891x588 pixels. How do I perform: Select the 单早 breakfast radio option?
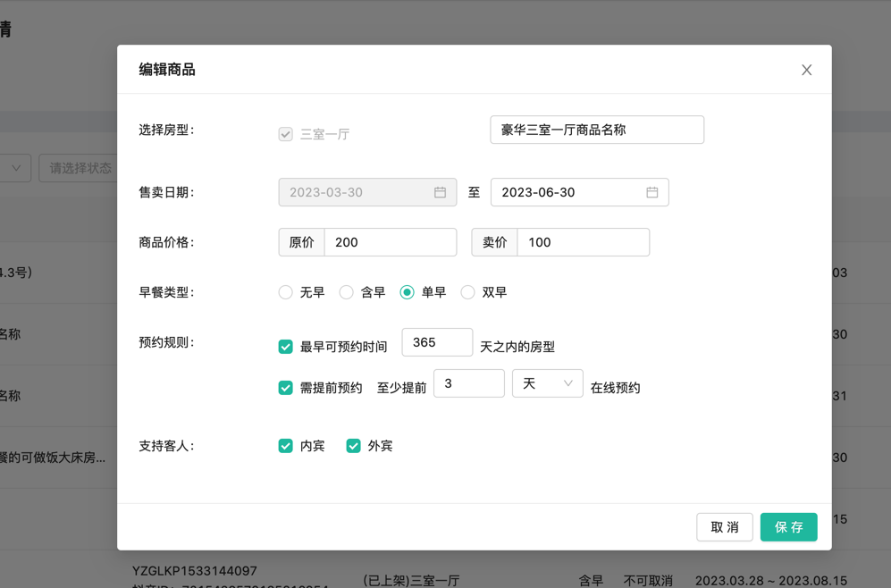407,292
